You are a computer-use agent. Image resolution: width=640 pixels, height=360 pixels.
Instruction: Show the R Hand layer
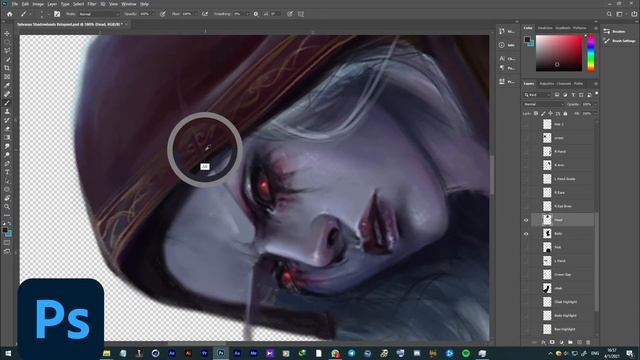click(x=526, y=151)
